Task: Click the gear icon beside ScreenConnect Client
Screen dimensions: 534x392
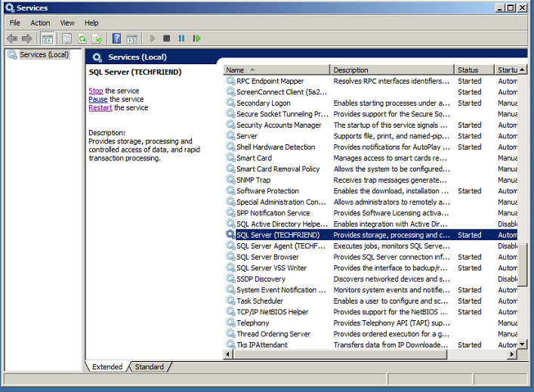Action: [x=230, y=91]
